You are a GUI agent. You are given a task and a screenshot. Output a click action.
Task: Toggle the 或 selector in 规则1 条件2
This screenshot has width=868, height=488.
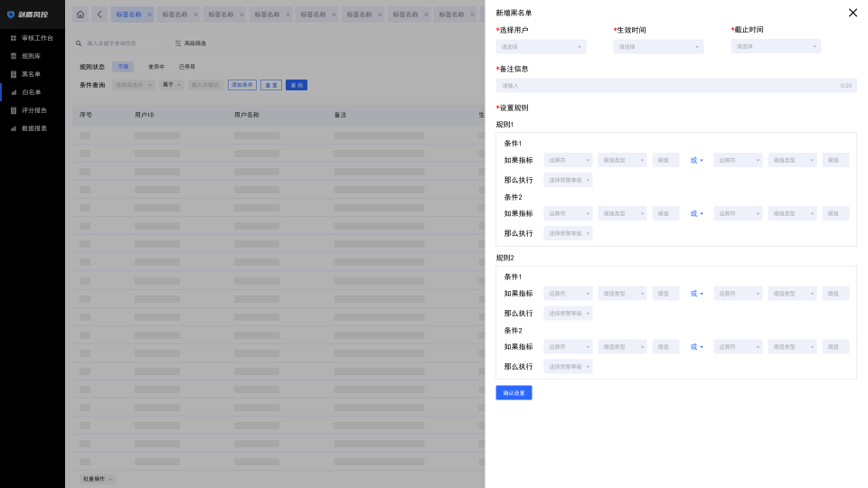pos(696,213)
